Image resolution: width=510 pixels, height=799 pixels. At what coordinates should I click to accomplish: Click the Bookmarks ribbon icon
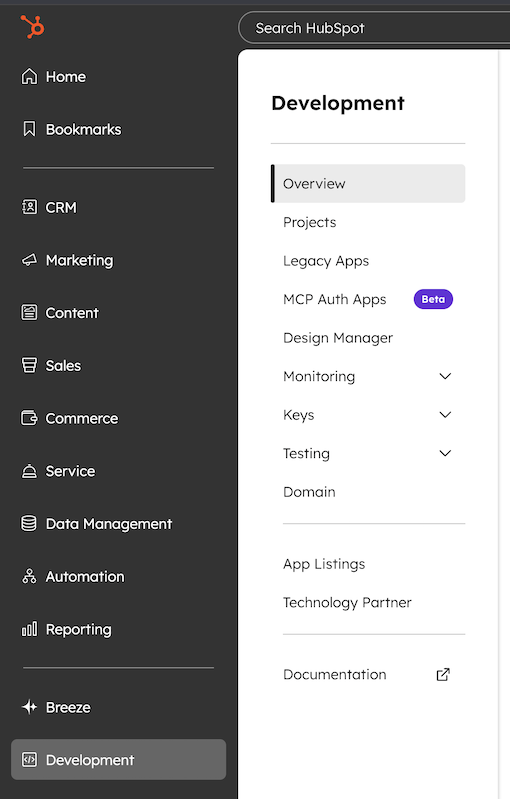pos(29,129)
